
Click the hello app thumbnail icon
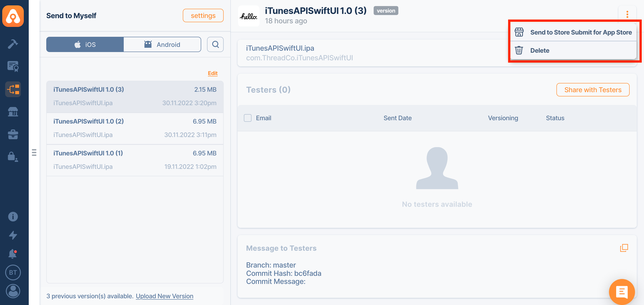pos(249,16)
